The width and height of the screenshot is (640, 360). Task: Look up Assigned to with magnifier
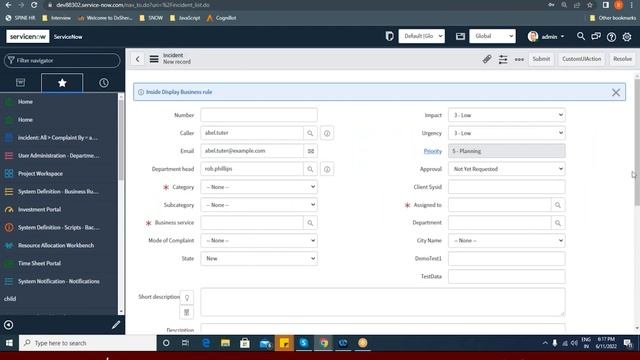click(x=558, y=205)
